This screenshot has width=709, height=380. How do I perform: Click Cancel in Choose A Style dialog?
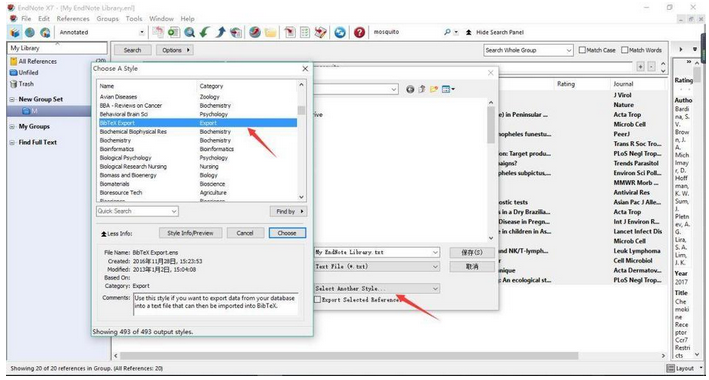point(245,233)
